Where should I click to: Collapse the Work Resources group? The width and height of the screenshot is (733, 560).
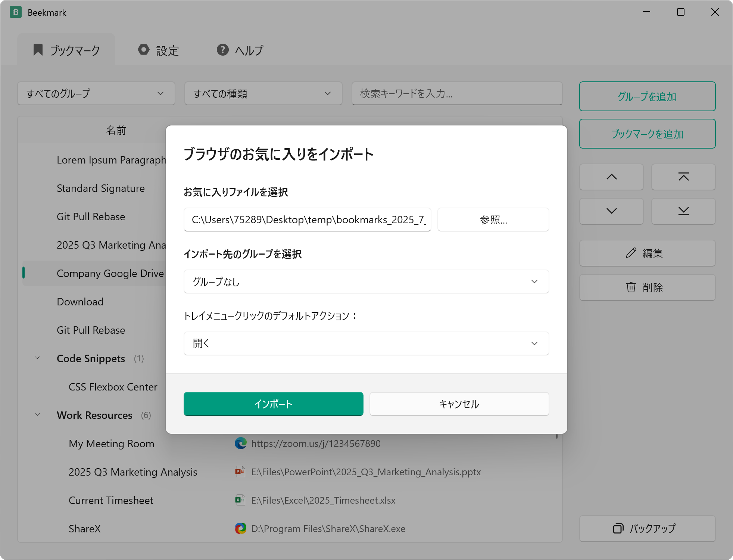tap(37, 415)
